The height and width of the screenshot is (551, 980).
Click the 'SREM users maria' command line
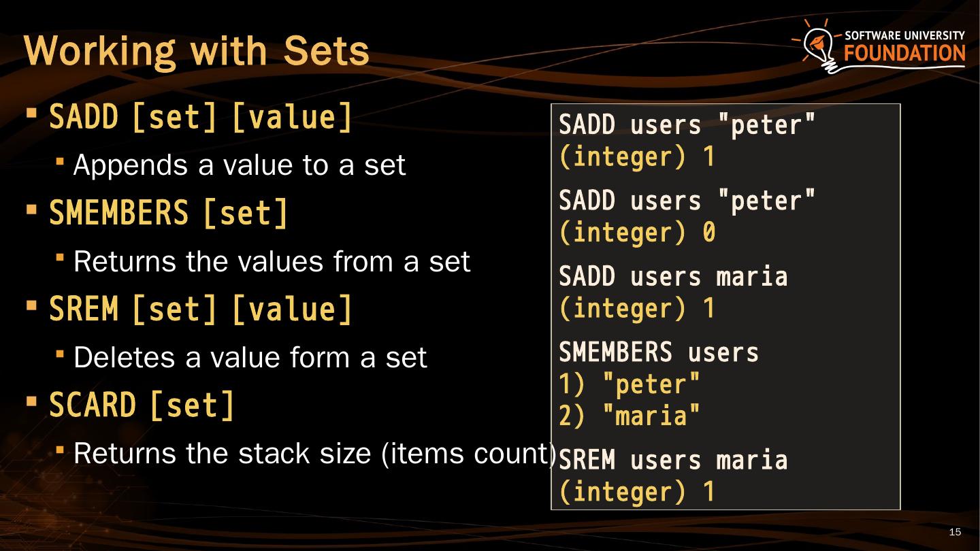pos(672,461)
